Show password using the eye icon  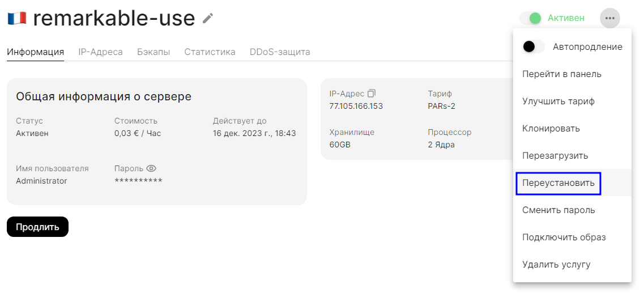151,168
